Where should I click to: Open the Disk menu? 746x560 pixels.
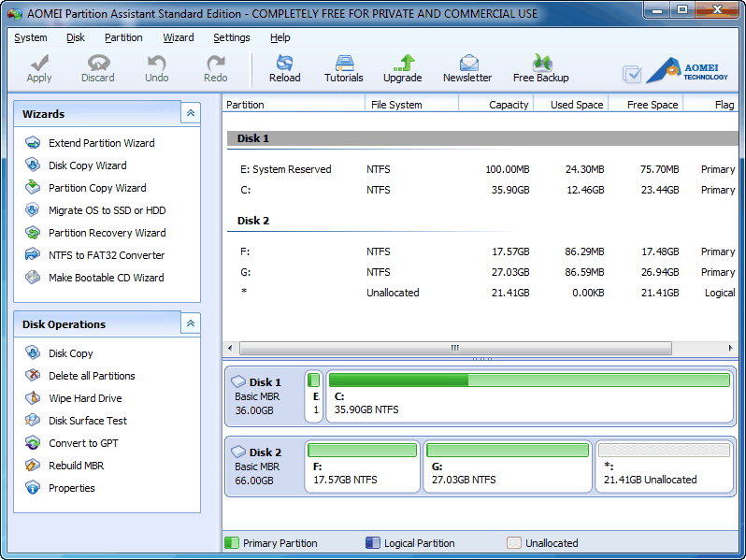coord(75,37)
